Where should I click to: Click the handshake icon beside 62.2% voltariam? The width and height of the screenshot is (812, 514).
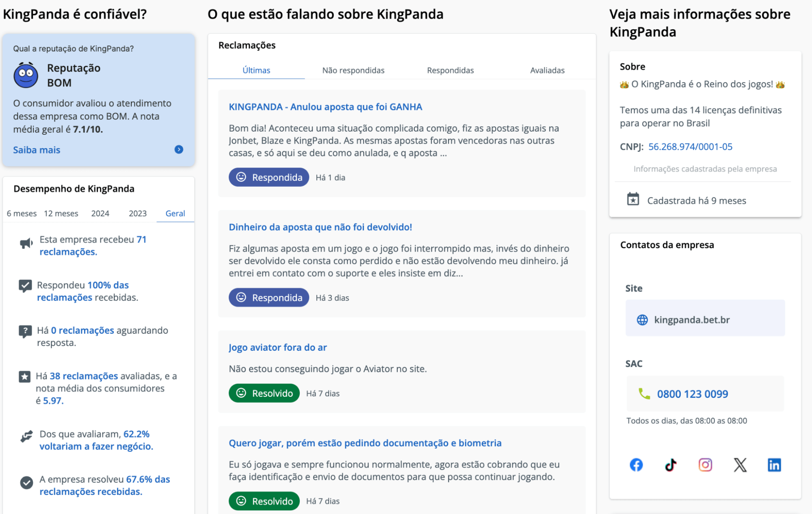[x=26, y=436]
